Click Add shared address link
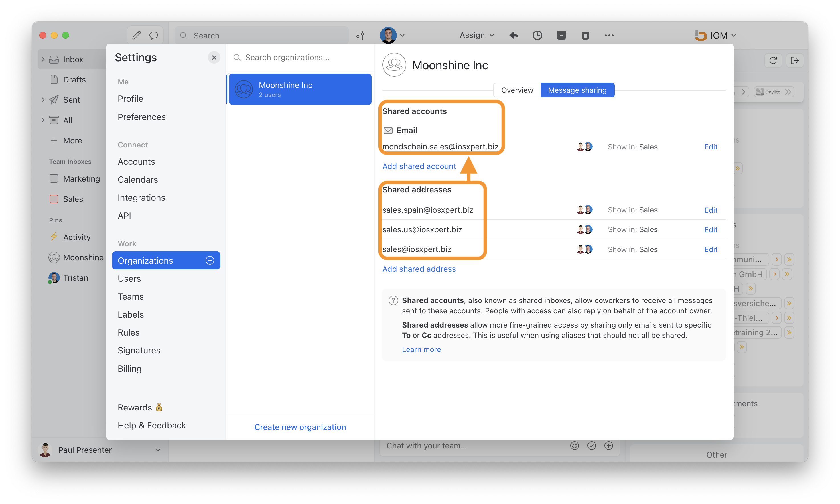Image resolution: width=840 pixels, height=504 pixels. click(x=419, y=269)
